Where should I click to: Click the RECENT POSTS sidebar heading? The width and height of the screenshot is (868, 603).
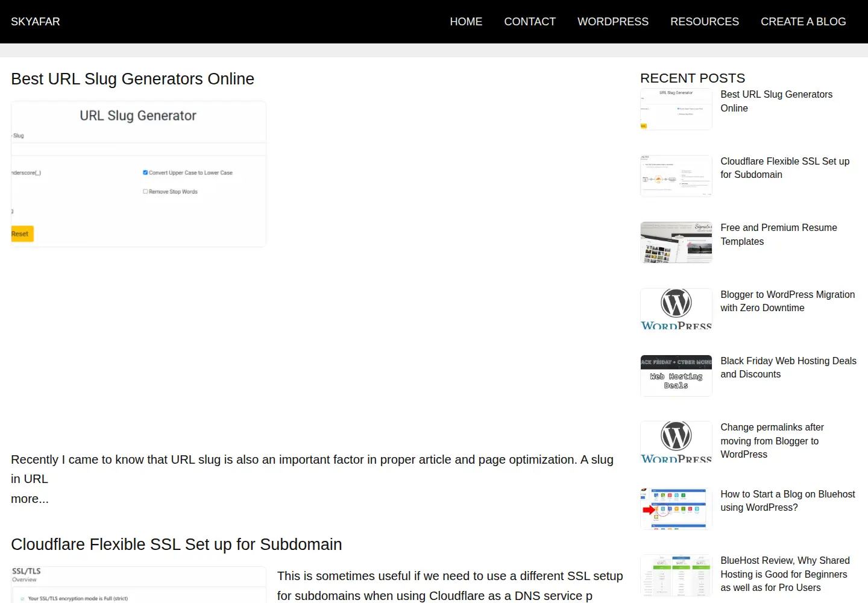pos(693,78)
